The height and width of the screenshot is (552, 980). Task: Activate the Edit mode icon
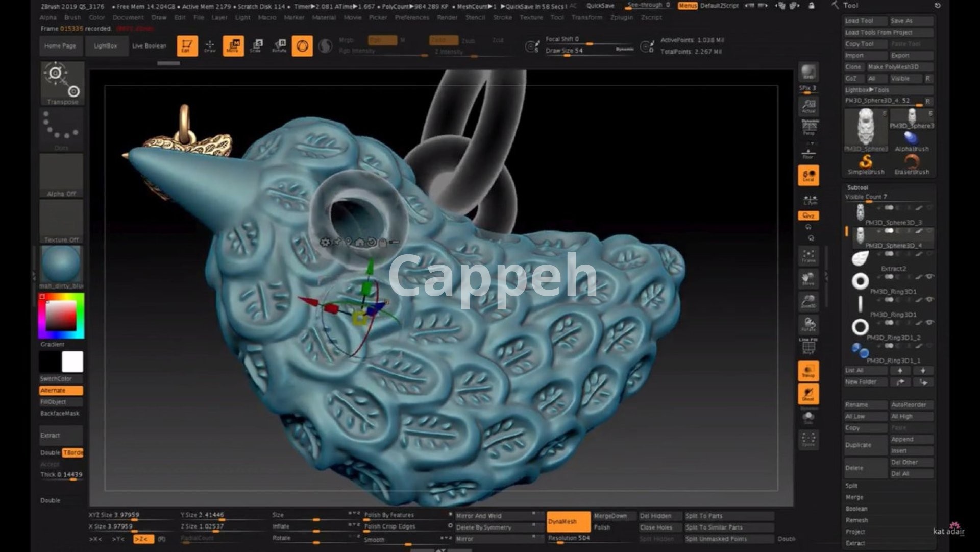(187, 46)
